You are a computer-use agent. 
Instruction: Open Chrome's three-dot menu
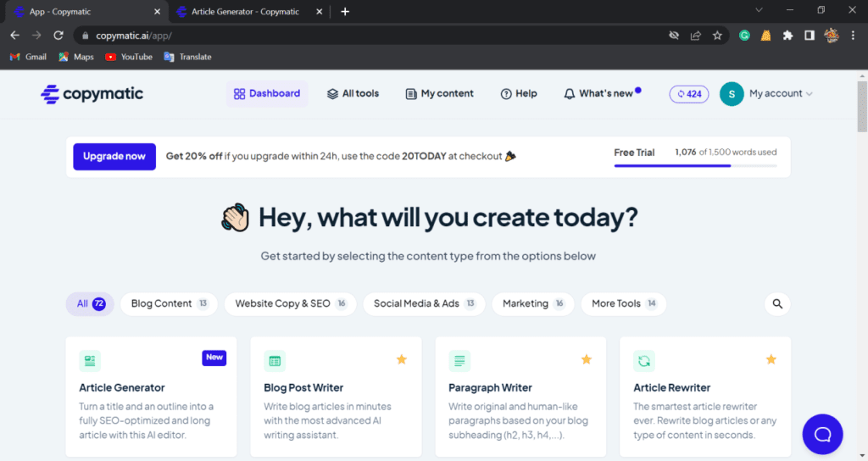pos(854,36)
